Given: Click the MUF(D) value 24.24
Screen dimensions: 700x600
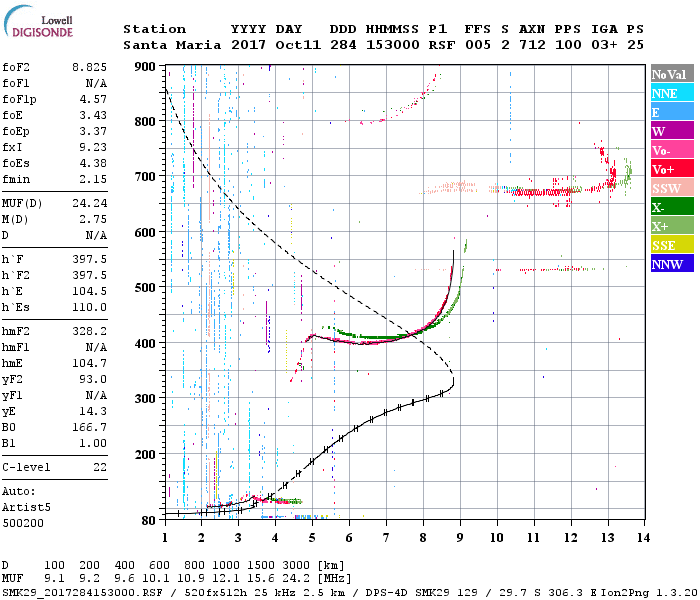Looking at the screenshot, I should [89, 203].
